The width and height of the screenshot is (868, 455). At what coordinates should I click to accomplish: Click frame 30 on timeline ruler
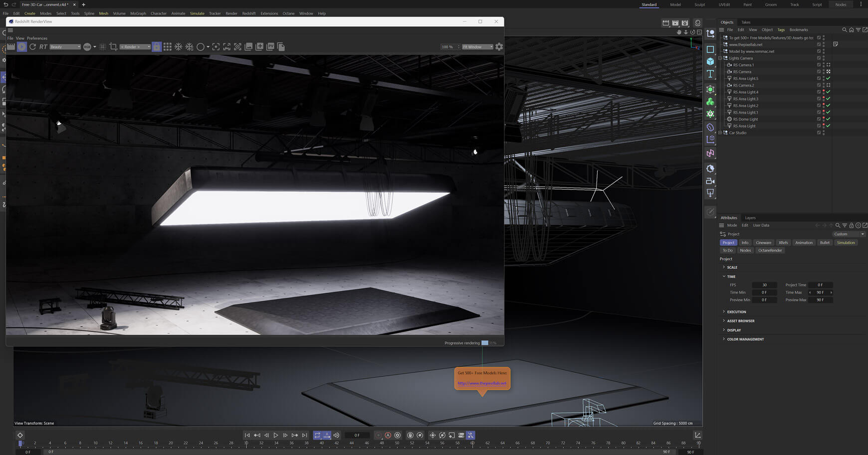click(246, 443)
